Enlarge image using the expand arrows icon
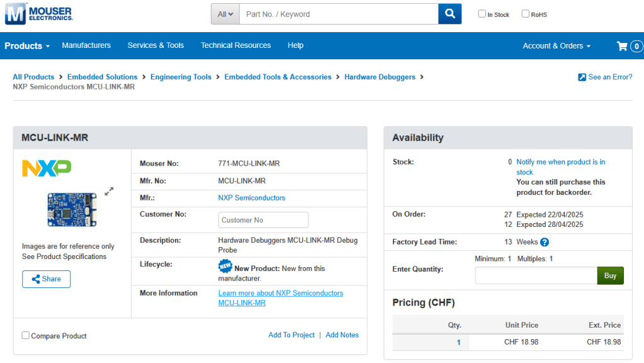Screen dimensions: 644x363 [109, 191]
